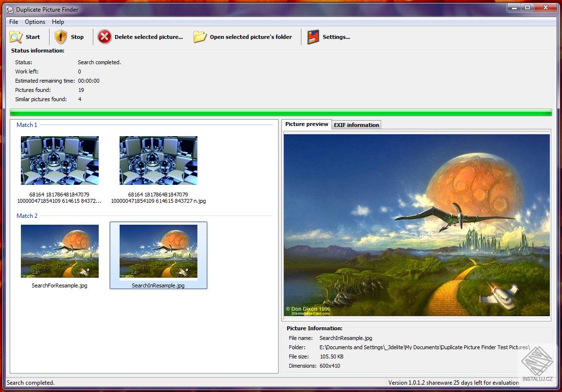The width and height of the screenshot is (562, 392).
Task: Click Open selected picture's folder text
Action: click(251, 37)
